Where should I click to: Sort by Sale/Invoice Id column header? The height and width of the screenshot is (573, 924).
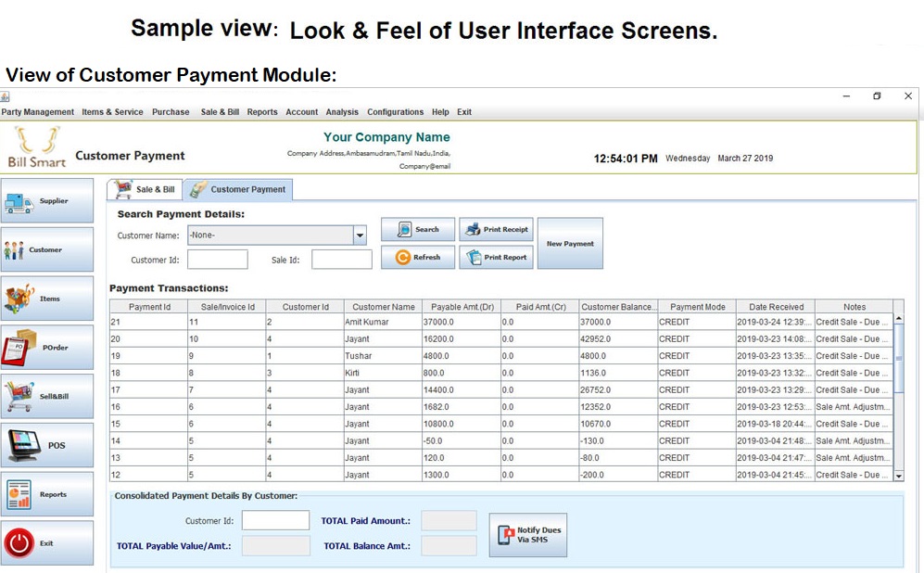pos(227,307)
